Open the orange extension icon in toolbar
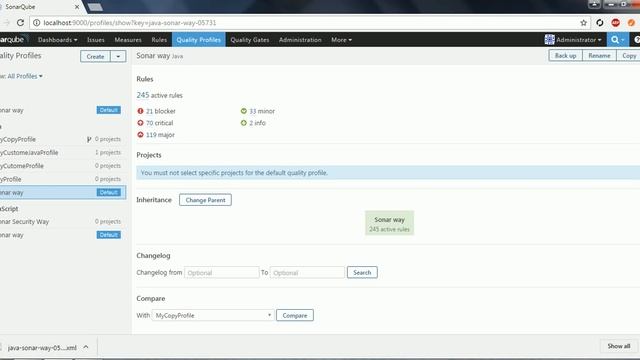Image resolution: width=640 pixels, height=360 pixels. coord(631,23)
